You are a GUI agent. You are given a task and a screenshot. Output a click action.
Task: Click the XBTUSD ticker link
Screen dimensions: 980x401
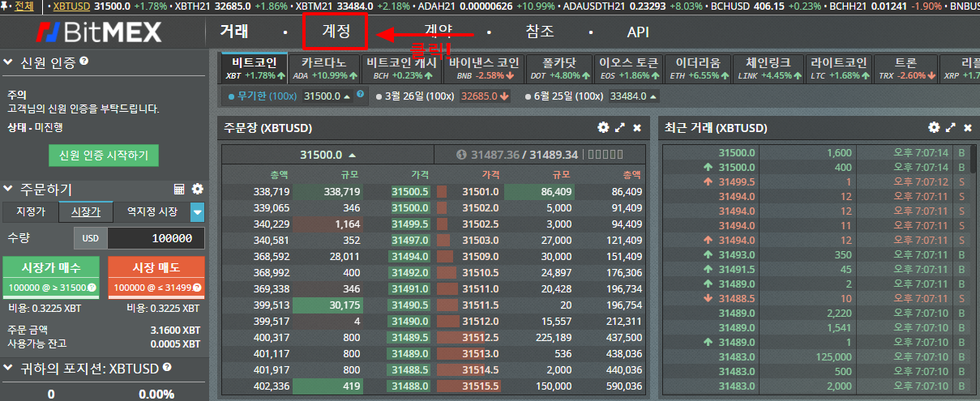pos(71,6)
